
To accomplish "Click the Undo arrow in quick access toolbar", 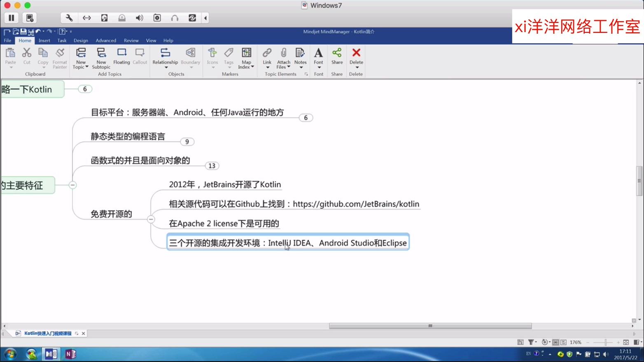I will (x=38, y=31).
